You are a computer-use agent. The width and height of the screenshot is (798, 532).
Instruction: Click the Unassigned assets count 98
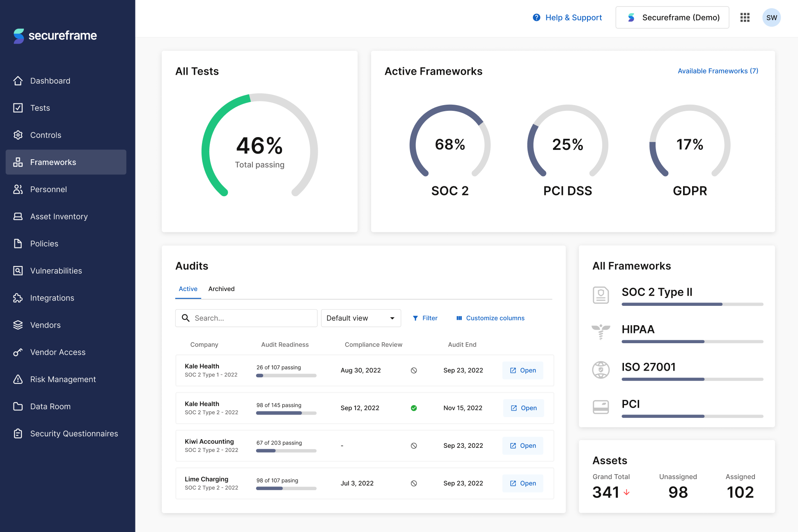[678, 492]
